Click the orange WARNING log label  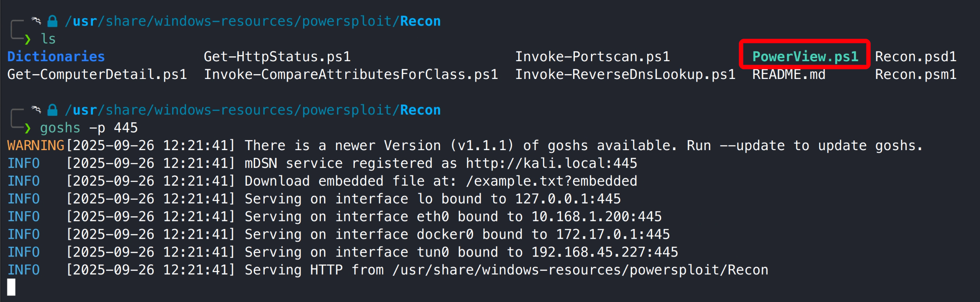36,145
